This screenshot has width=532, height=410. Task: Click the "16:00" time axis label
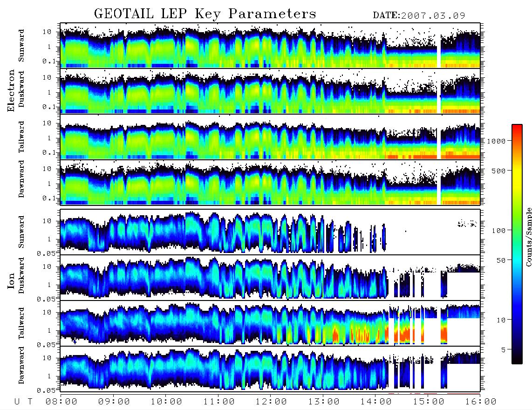(481, 402)
